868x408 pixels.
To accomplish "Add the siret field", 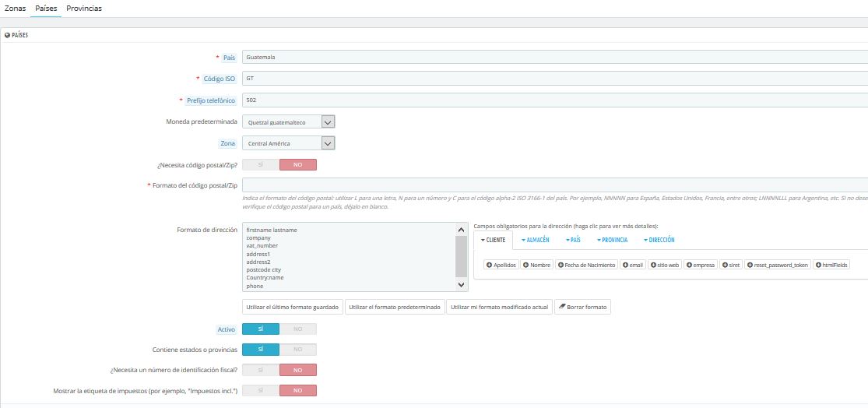I will pyautogui.click(x=731, y=266).
